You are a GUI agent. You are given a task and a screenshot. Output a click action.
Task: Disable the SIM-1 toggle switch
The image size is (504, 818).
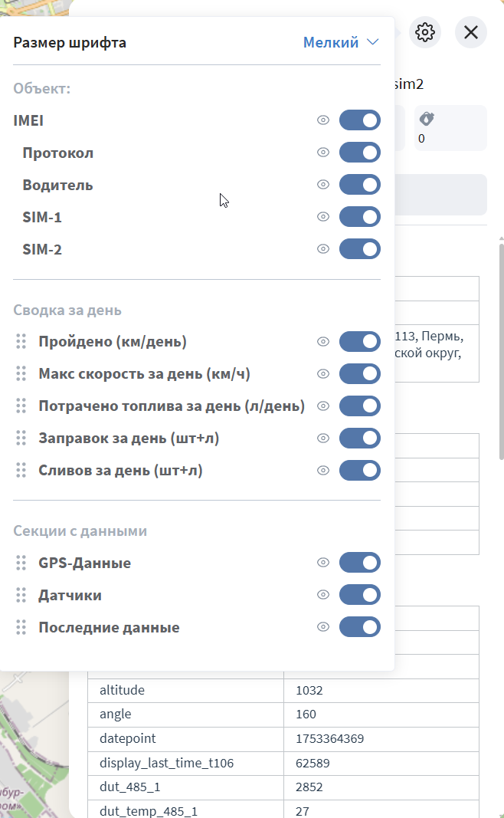coord(359,217)
